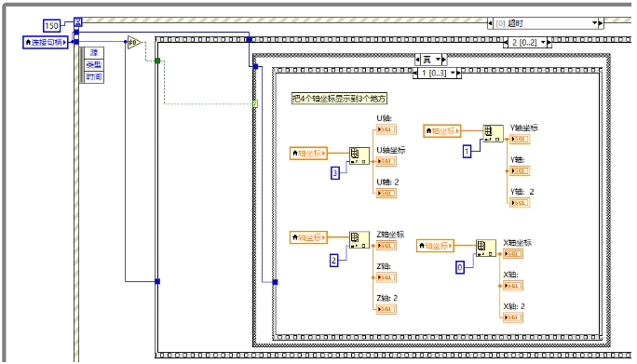Click the 轴坐标 local variable feeding Y axis
Screen dimensions: 637x364
coord(441,131)
